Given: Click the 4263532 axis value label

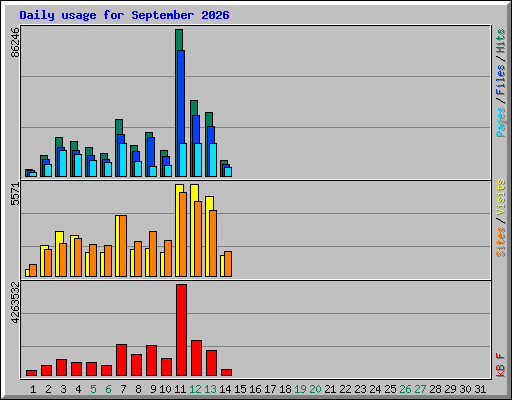Looking at the screenshot, I should click(15, 303).
